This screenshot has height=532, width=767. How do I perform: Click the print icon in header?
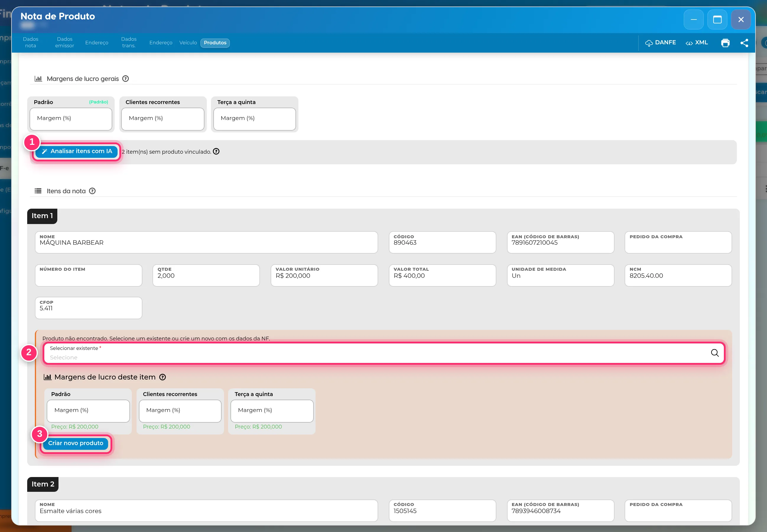click(725, 43)
